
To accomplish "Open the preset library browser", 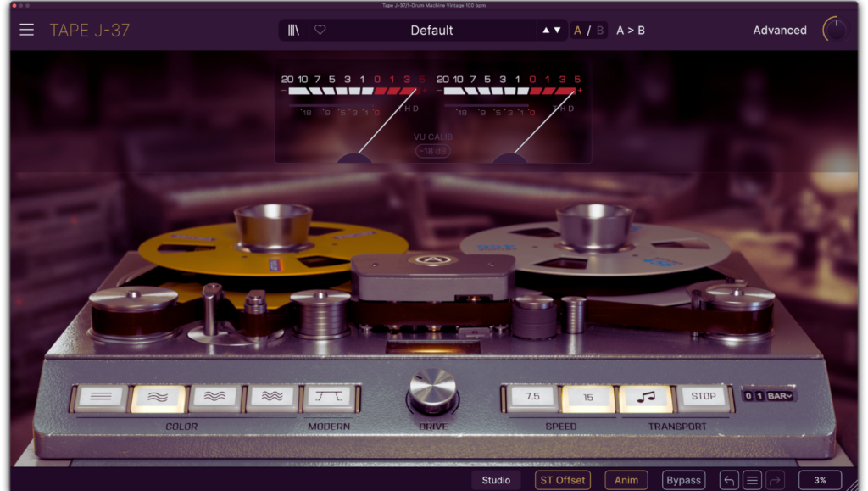I will pyautogui.click(x=293, y=31).
